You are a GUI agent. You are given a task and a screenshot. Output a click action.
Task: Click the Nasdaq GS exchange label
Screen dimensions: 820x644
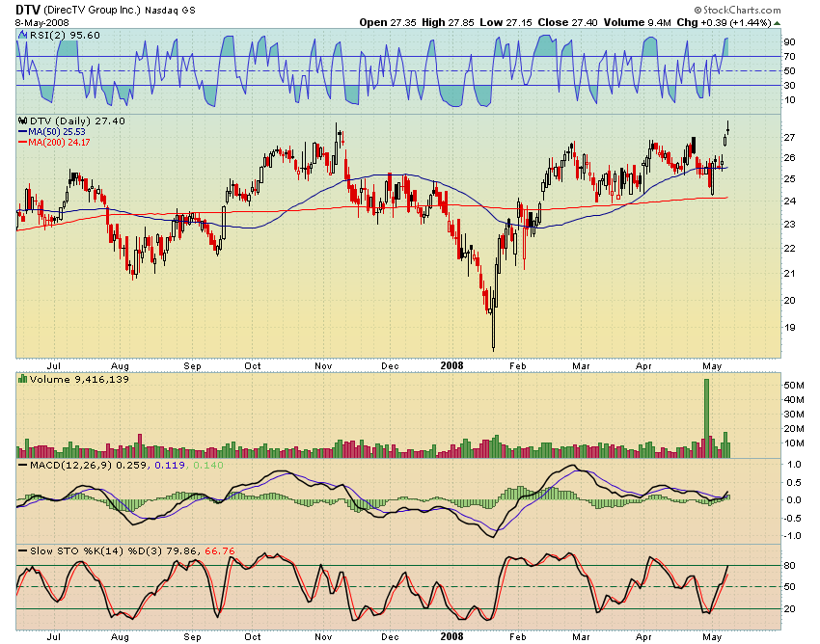170,11
